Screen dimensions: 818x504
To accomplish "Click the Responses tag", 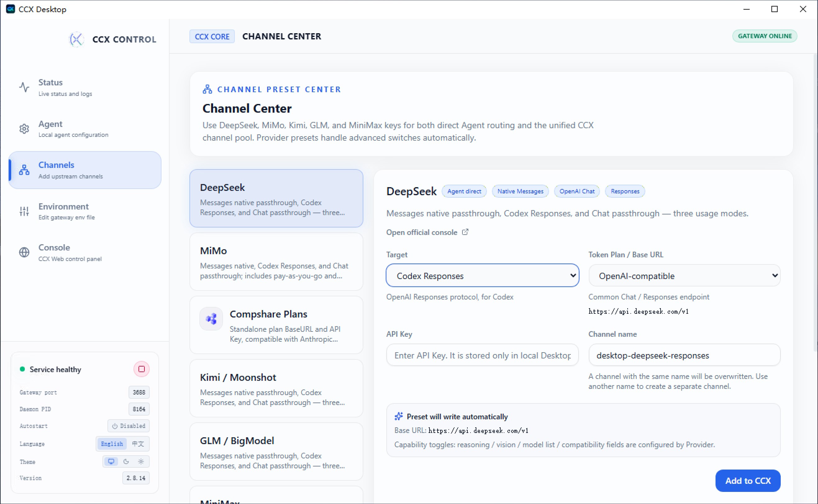I will [x=625, y=191].
